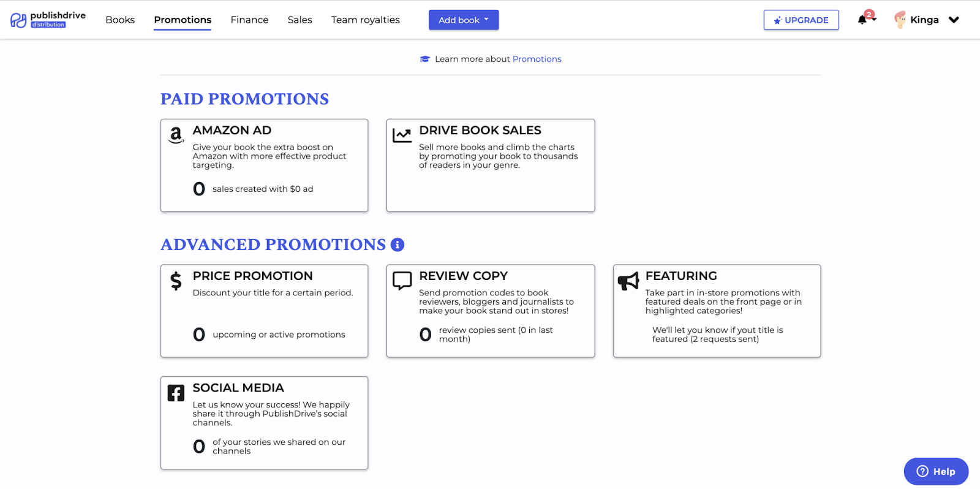Screen dimensions: 980x489
Task: Open the SOCIAL MEDIA heading
Action: [238, 388]
